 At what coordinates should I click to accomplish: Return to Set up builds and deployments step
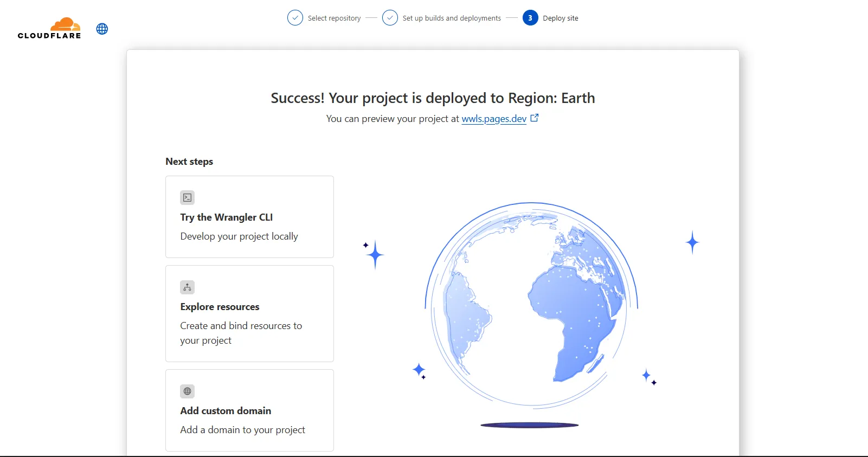pos(452,18)
